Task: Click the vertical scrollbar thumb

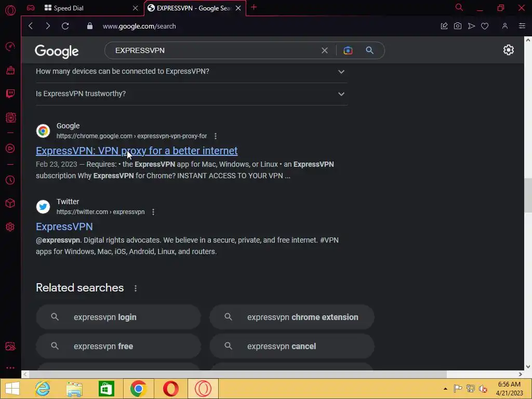Action: 528,195
